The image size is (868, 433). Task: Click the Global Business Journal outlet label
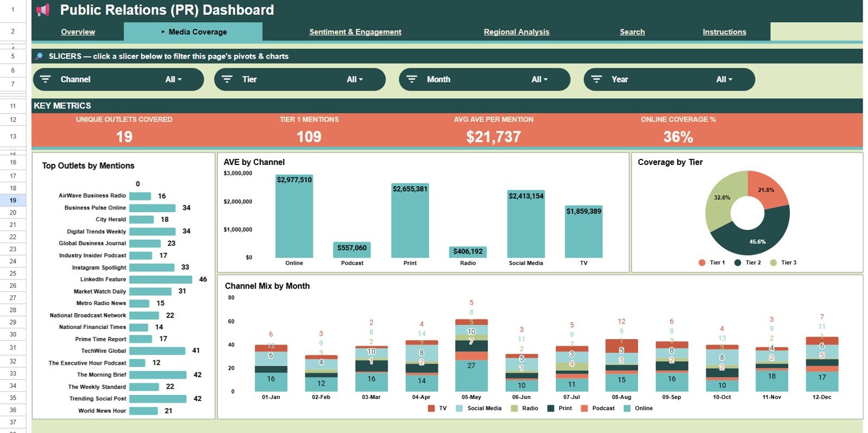(92, 244)
